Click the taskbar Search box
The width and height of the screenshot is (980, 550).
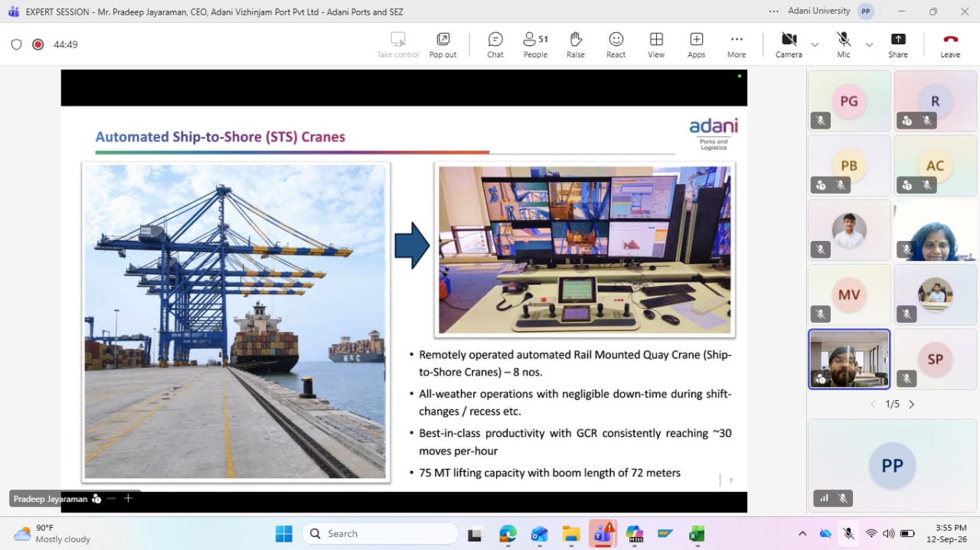tap(381, 533)
